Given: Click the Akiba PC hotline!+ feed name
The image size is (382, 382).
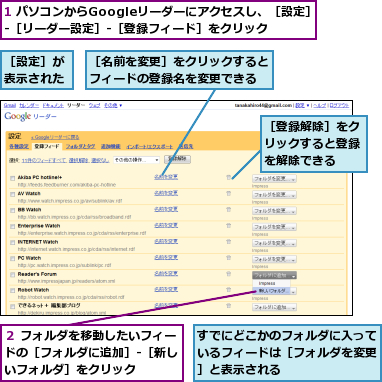Looking at the screenshot, I should [x=40, y=177].
